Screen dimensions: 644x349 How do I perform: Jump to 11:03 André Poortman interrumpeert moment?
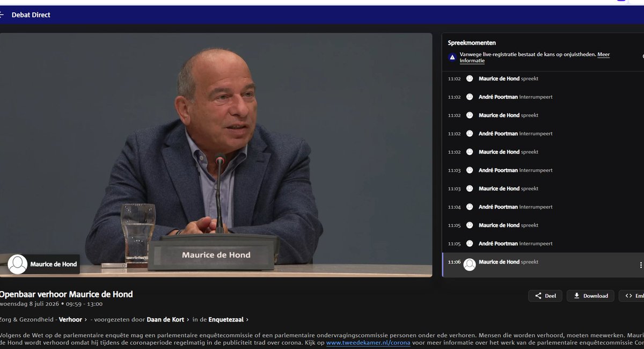pyautogui.click(x=543, y=170)
